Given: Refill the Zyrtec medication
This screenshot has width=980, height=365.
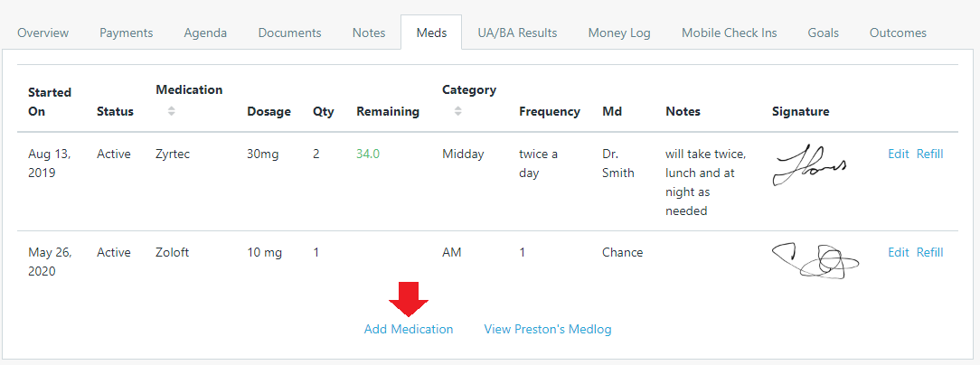Looking at the screenshot, I should [929, 154].
